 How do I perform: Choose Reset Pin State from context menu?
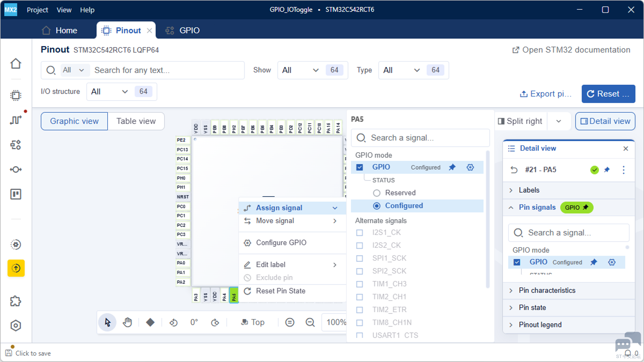click(293, 291)
